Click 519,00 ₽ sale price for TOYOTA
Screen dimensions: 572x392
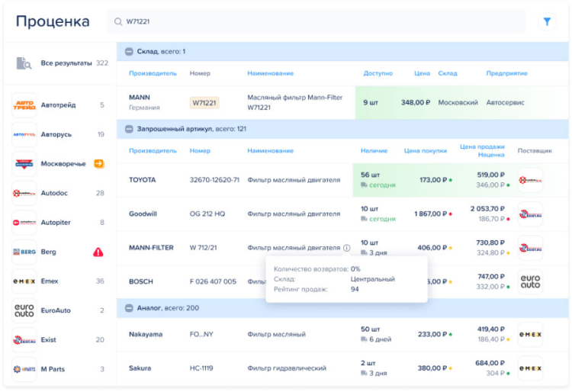(x=490, y=175)
